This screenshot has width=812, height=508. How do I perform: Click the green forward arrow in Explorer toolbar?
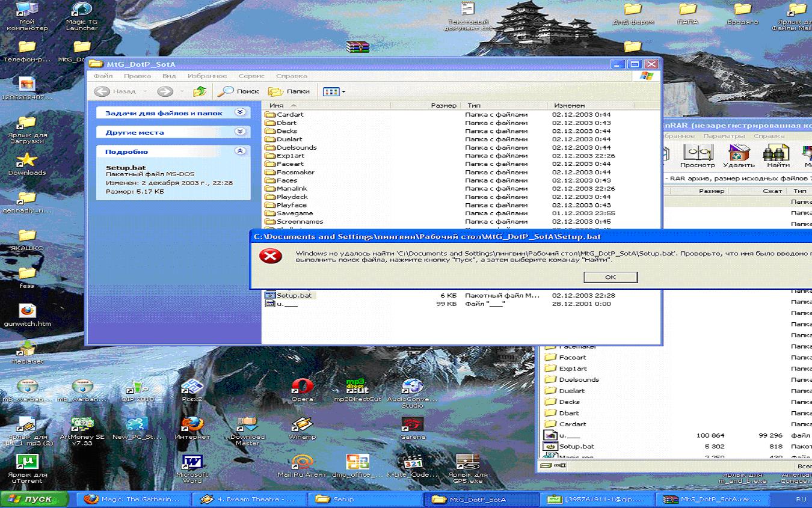point(164,91)
